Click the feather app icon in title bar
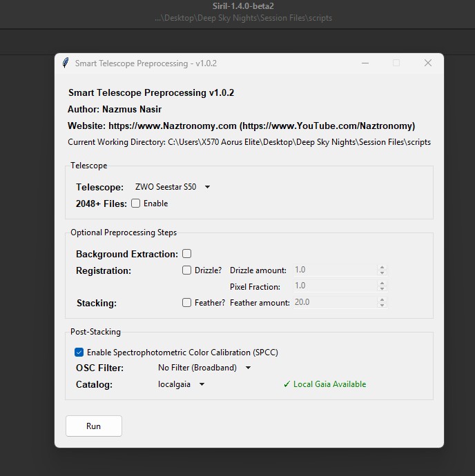Screen dimensions: 475x476 [x=66, y=63]
